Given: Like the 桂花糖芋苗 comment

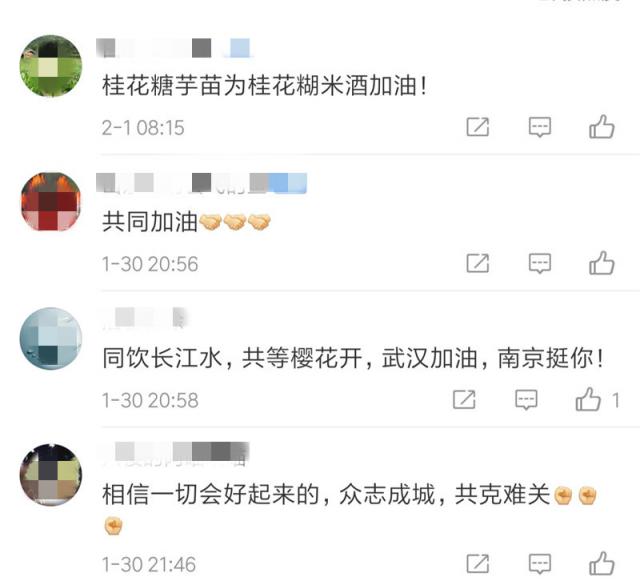Looking at the screenshot, I should (602, 127).
